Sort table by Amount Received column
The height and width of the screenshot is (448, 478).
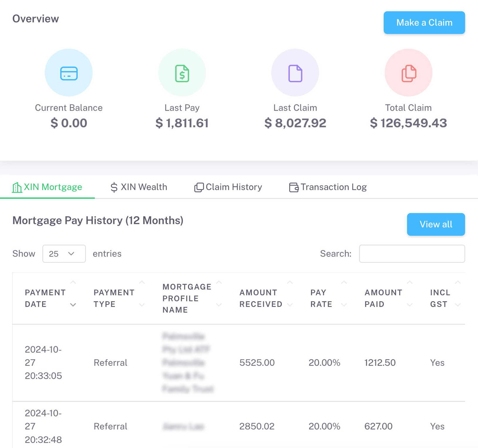click(261, 298)
